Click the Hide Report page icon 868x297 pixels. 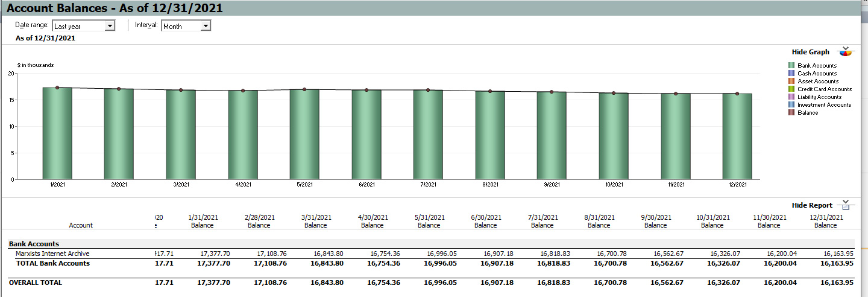point(845,205)
